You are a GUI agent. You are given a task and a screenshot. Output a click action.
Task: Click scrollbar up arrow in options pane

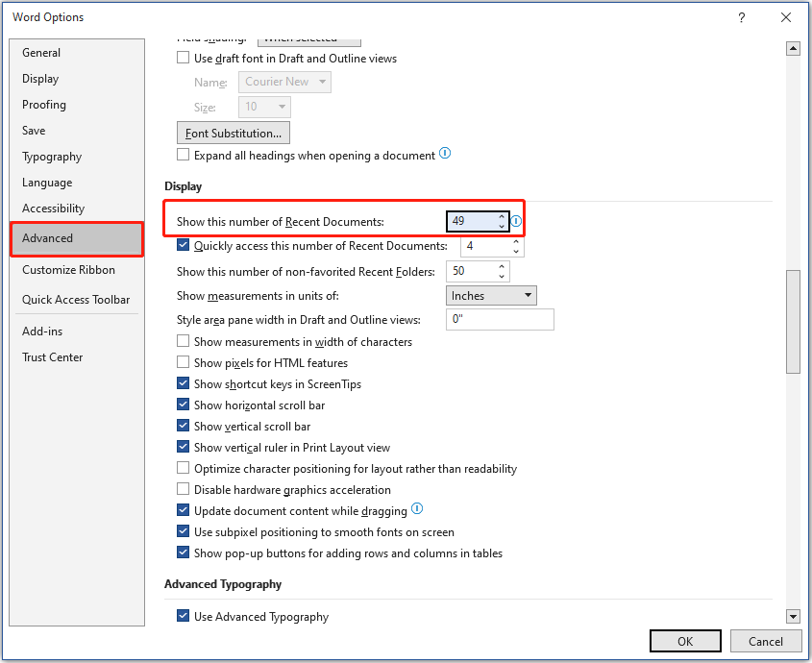pyautogui.click(x=793, y=49)
